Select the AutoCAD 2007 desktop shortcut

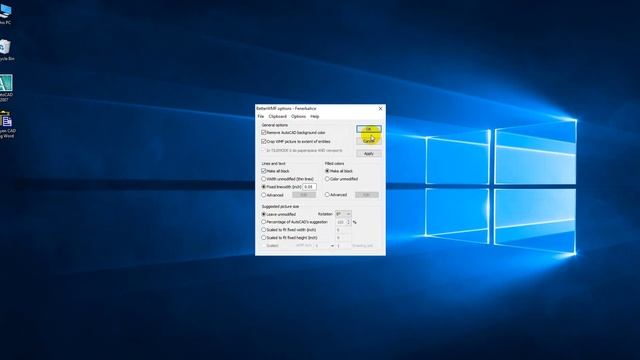click(6, 87)
